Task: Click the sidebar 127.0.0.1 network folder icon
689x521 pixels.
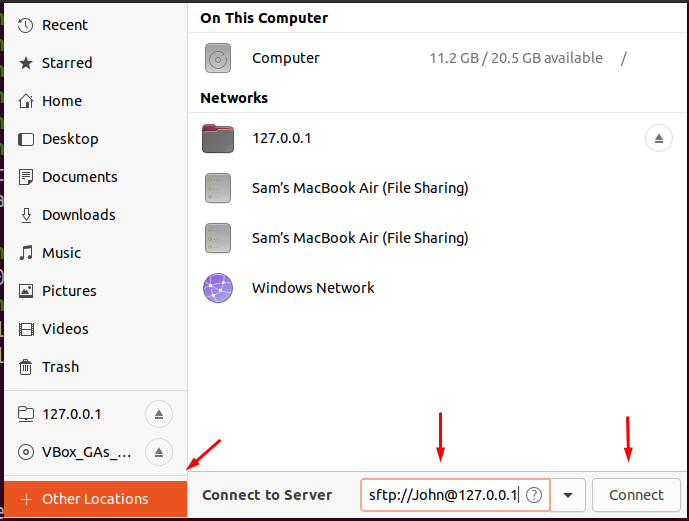Action: 26,414
